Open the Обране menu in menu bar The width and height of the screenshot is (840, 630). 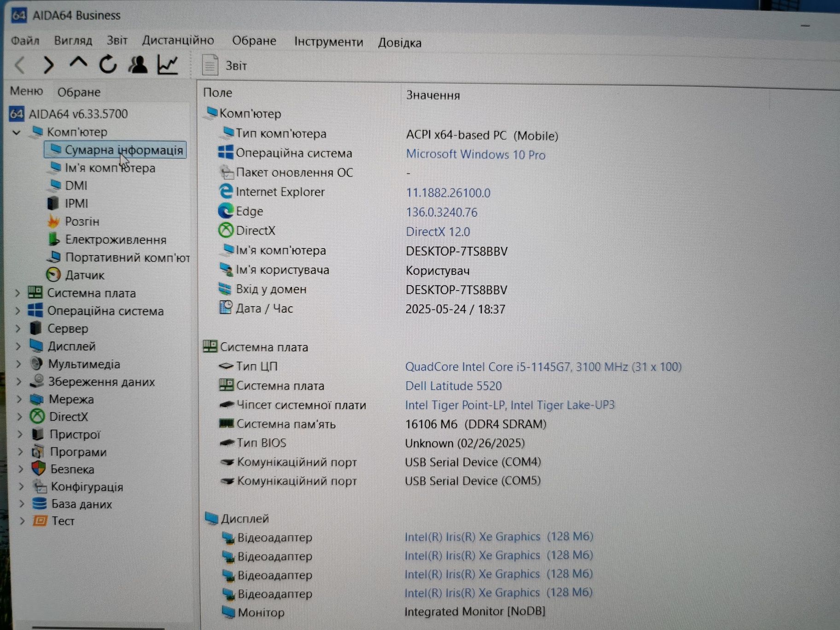[x=254, y=41]
